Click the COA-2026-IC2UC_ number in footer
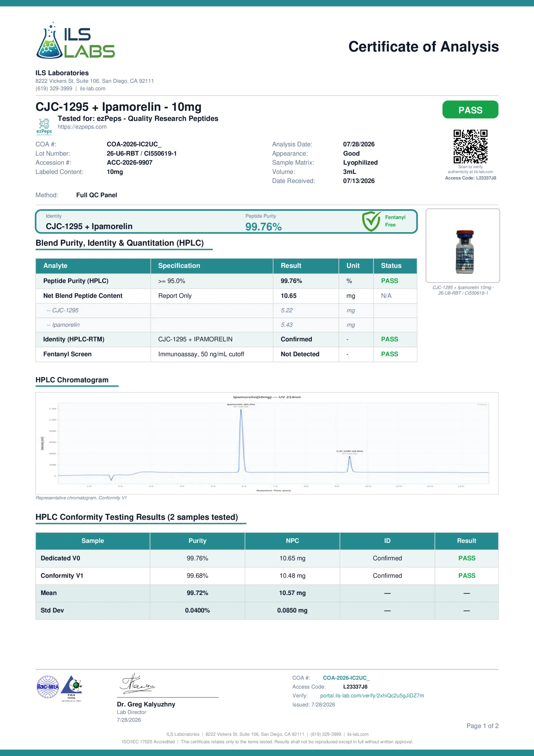 pyautogui.click(x=346, y=678)
